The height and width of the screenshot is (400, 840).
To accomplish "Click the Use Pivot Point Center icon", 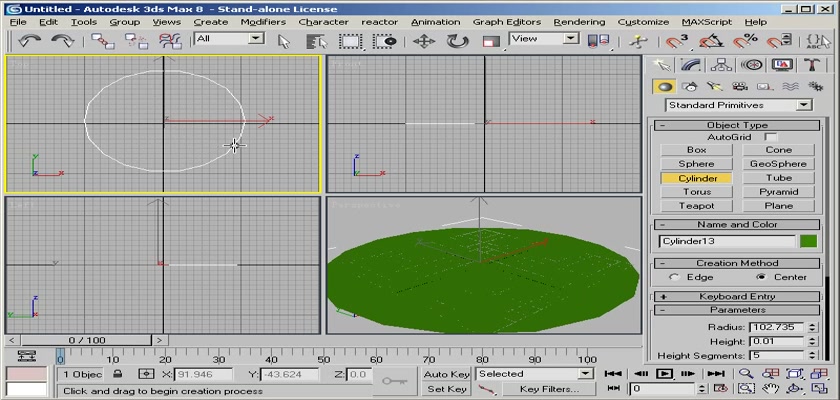I will point(598,41).
